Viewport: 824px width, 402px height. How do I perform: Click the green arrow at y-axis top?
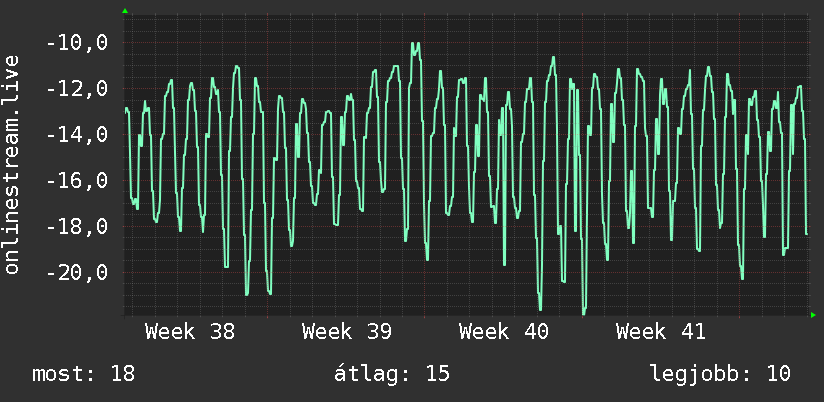125,11
